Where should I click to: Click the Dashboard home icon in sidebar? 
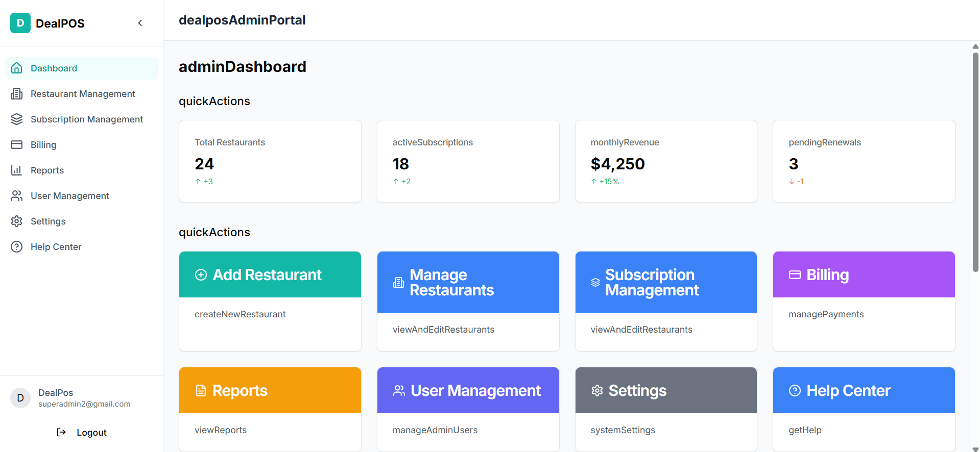(x=17, y=68)
